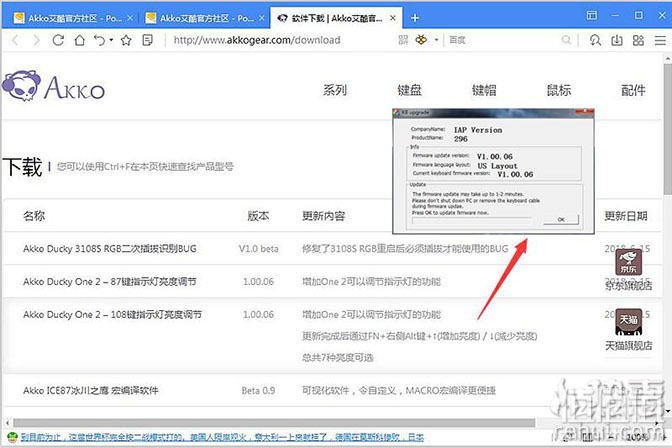Screen dimensions: 672x448
Task: Bookmark this page with the star icon
Action: tap(126, 40)
